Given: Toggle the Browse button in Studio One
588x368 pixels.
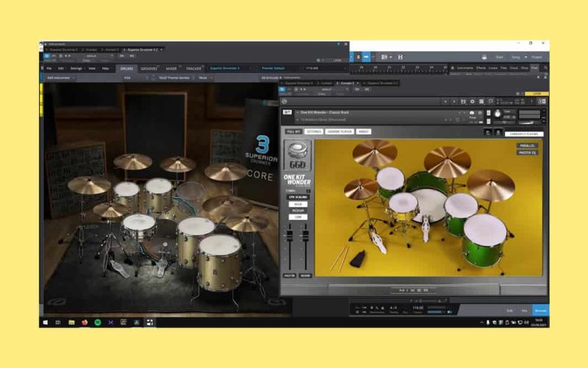Looking at the screenshot, I should click(x=540, y=311).
